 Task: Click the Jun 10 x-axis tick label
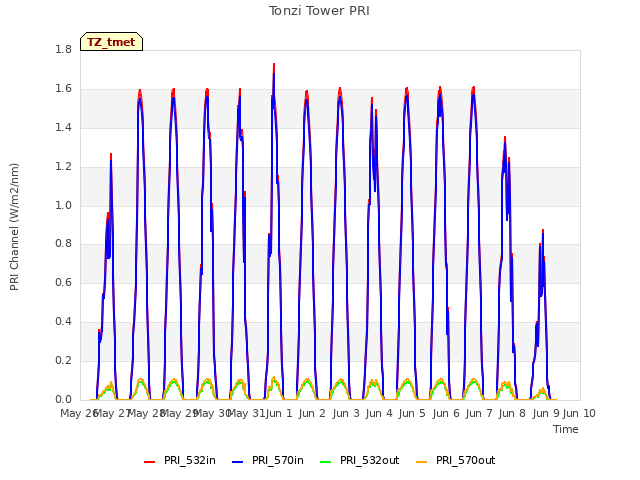pyautogui.click(x=579, y=413)
